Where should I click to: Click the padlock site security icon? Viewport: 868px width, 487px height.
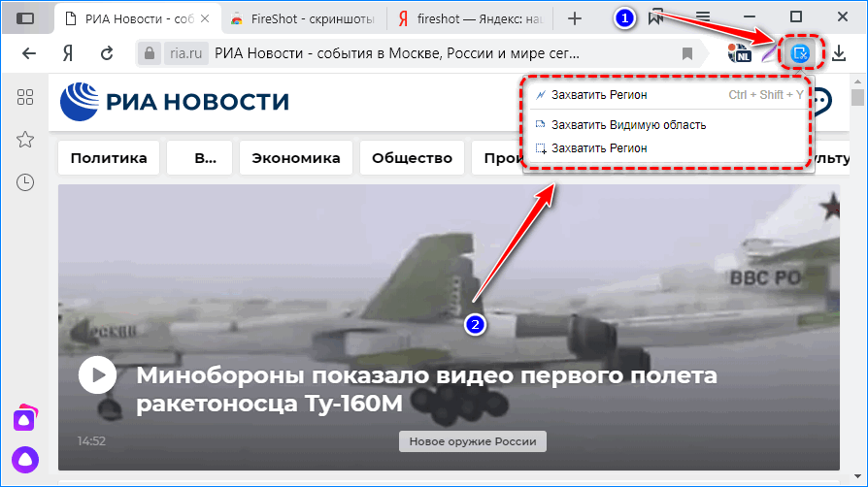coord(149,53)
